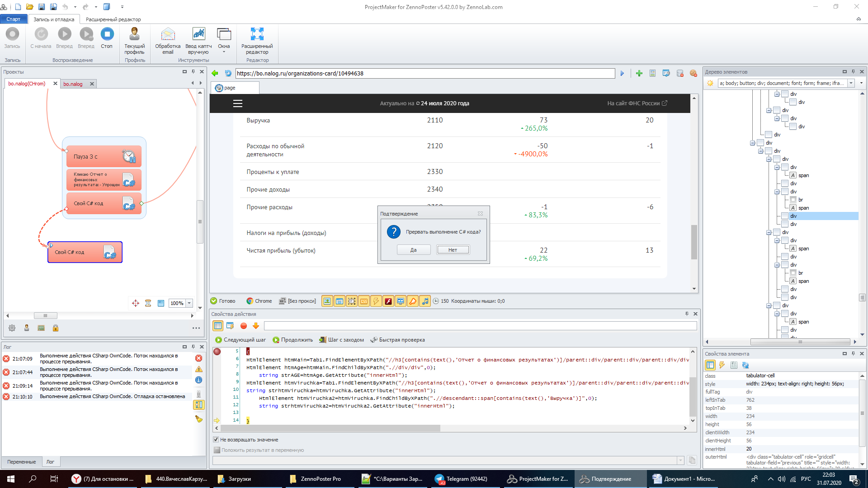Image resolution: width=868 pixels, height=488 pixels.
Task: Switch to the Старт ribbon tab
Action: (x=14, y=19)
